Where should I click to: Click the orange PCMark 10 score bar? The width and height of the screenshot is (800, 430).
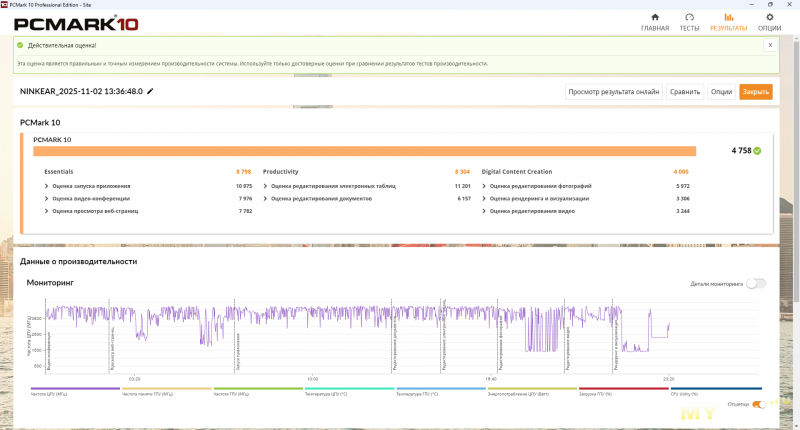[370, 151]
